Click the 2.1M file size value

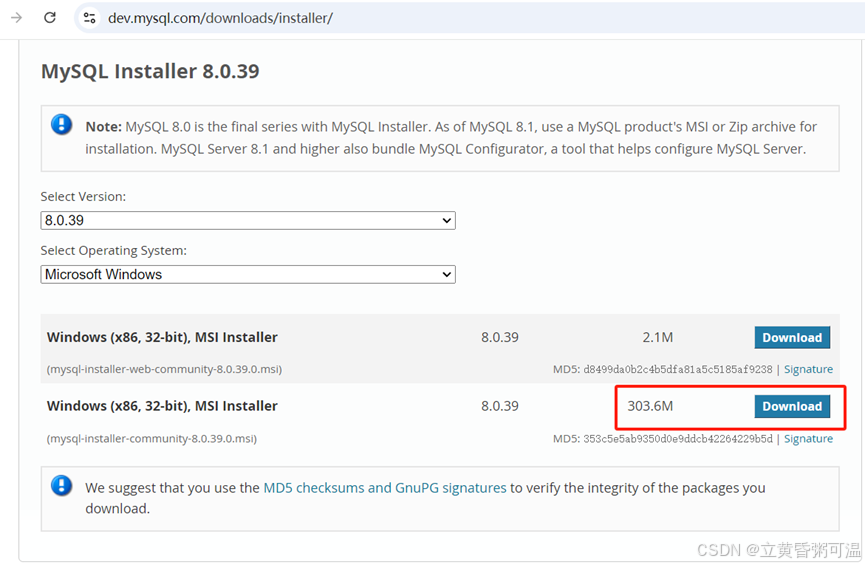(658, 337)
